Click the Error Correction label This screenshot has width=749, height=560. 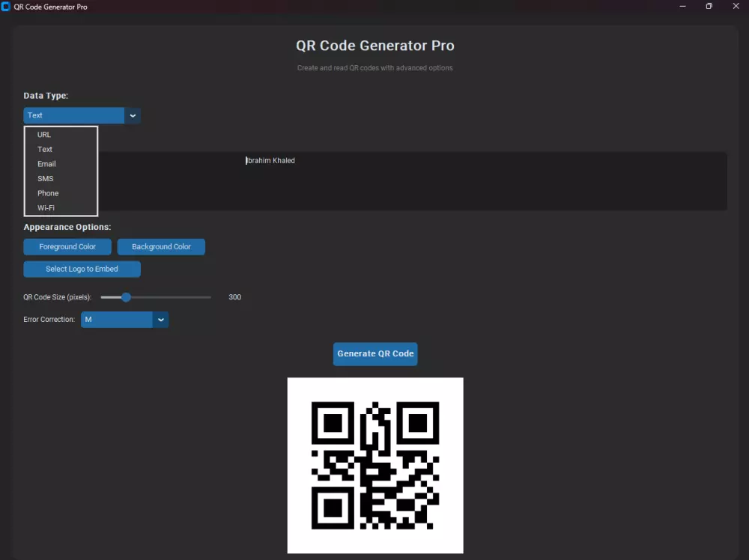click(49, 320)
